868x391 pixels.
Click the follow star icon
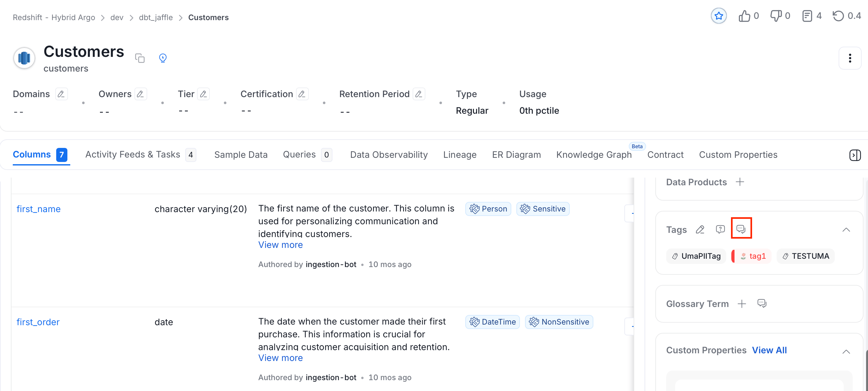pos(719,16)
